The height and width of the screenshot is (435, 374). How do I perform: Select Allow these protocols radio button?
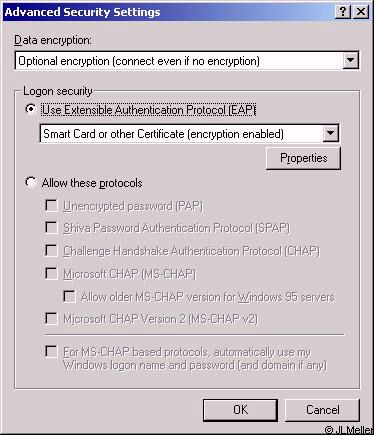31,182
